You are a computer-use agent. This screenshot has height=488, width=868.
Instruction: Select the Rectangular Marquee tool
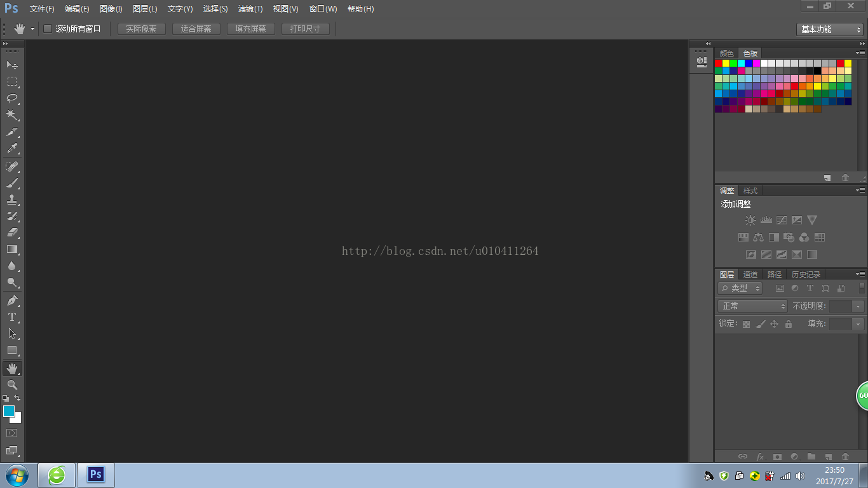point(12,81)
